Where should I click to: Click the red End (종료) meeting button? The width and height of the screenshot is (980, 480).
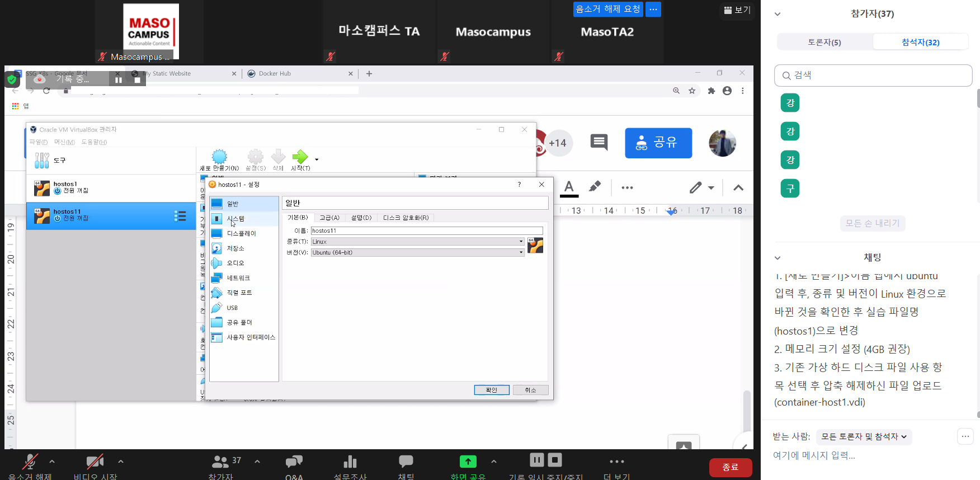coord(730,467)
